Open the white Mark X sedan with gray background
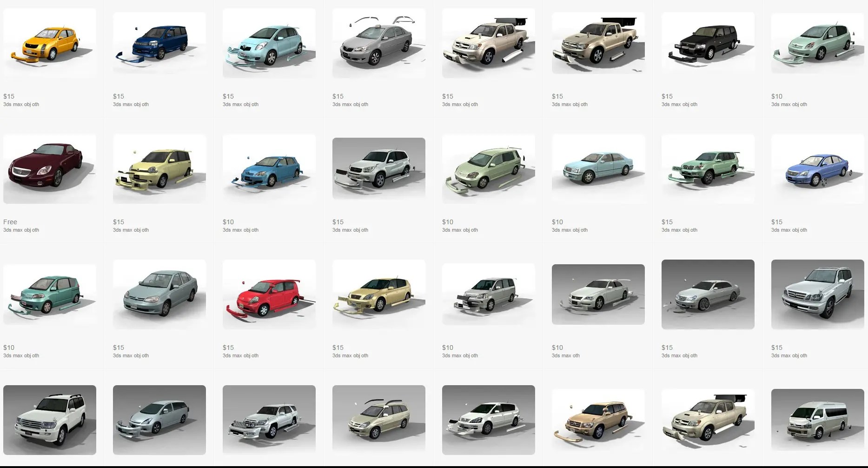Image resolution: width=868 pixels, height=468 pixels. [598, 294]
